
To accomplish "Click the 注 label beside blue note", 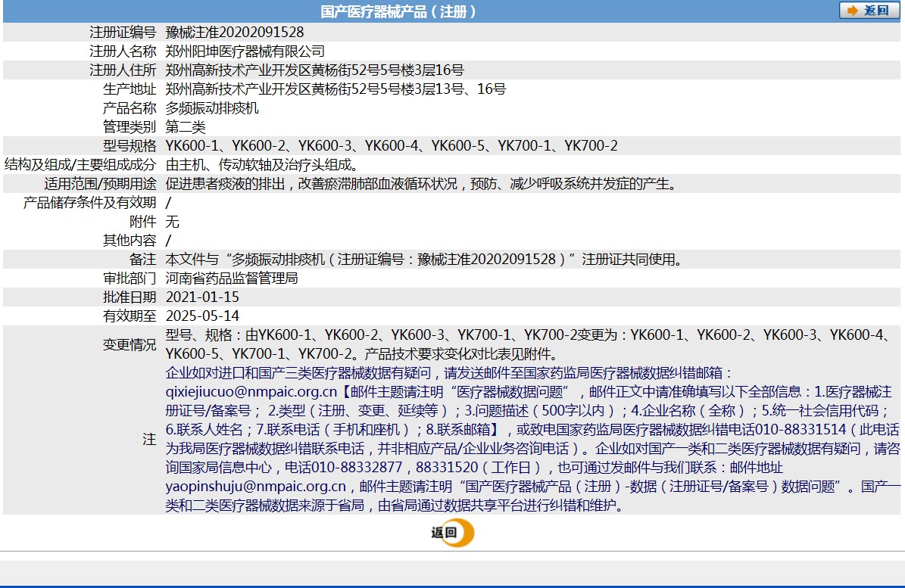I will point(149,439).
